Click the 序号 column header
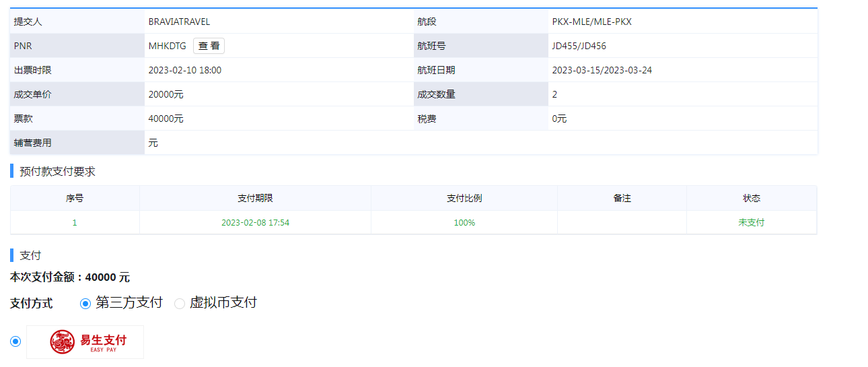Viewport: 868px width, 367px height. click(x=75, y=199)
